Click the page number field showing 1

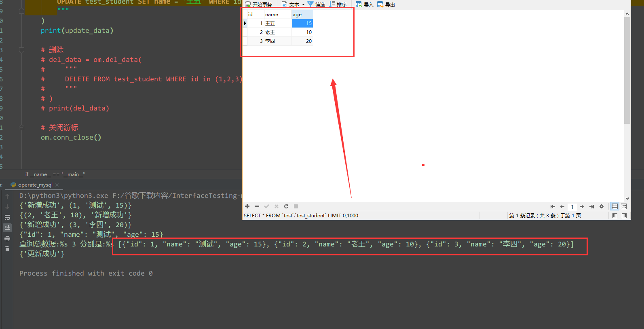pyautogui.click(x=572, y=207)
